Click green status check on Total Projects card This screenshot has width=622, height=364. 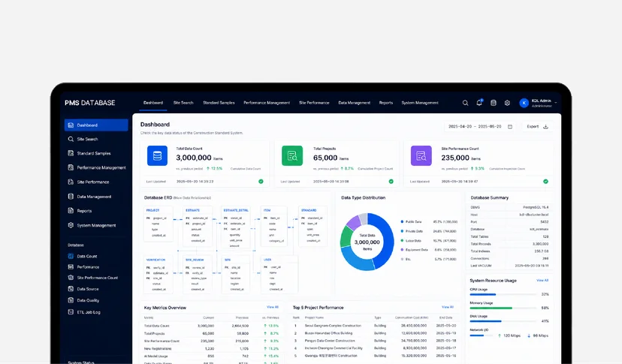pos(391,181)
